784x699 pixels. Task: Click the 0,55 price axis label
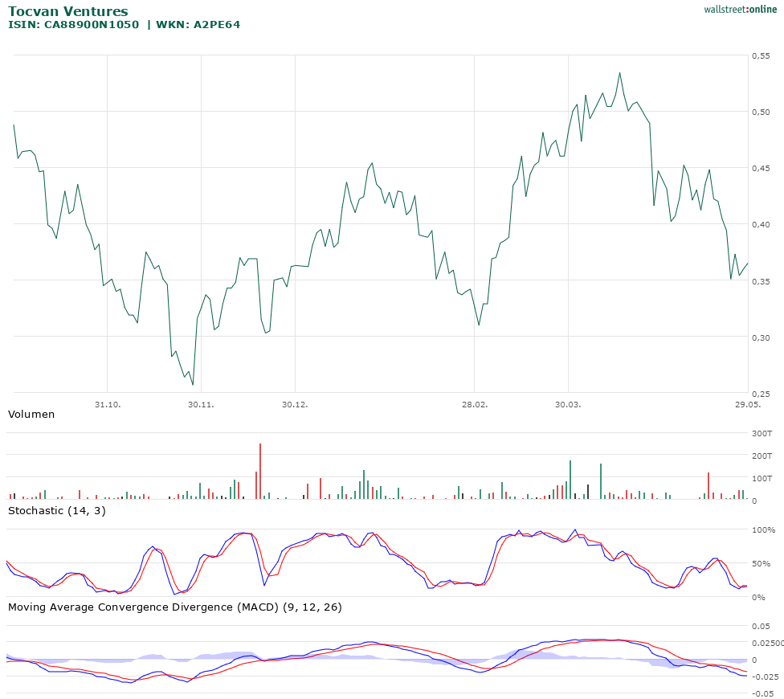click(761, 56)
